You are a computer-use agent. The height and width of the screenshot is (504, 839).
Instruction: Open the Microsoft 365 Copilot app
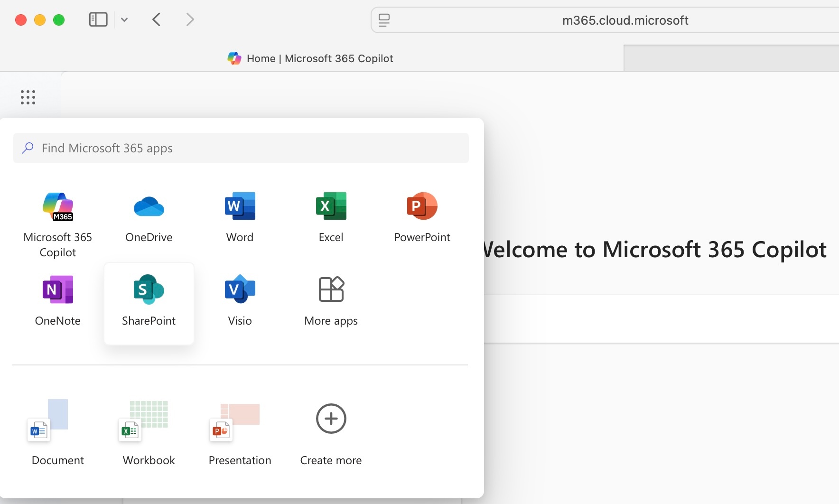(x=58, y=225)
